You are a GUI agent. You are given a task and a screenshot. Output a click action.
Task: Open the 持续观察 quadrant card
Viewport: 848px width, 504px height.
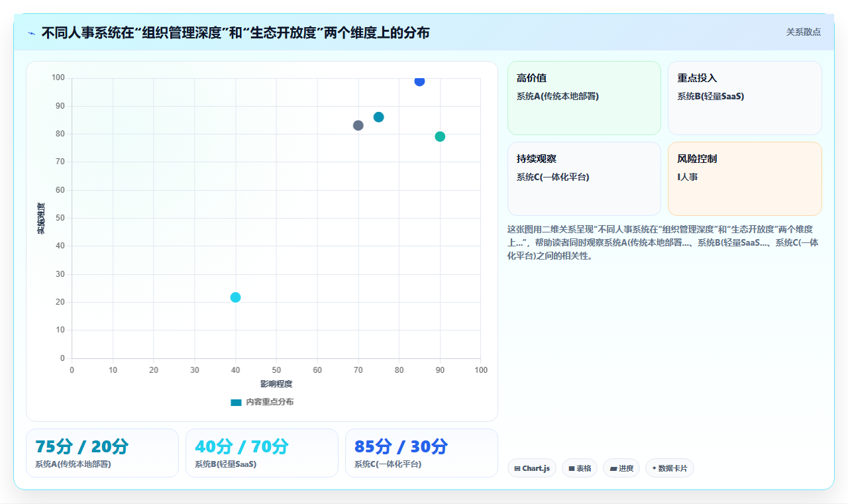pyautogui.click(x=584, y=179)
